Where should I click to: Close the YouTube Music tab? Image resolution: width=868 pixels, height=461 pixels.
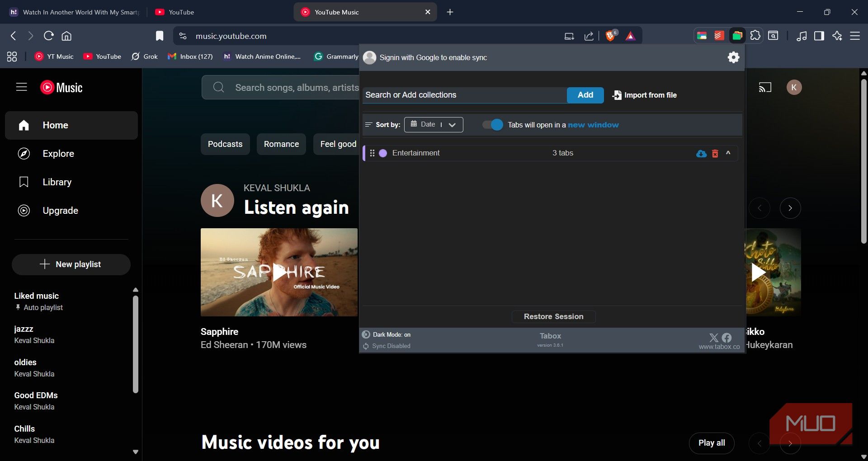pyautogui.click(x=428, y=12)
